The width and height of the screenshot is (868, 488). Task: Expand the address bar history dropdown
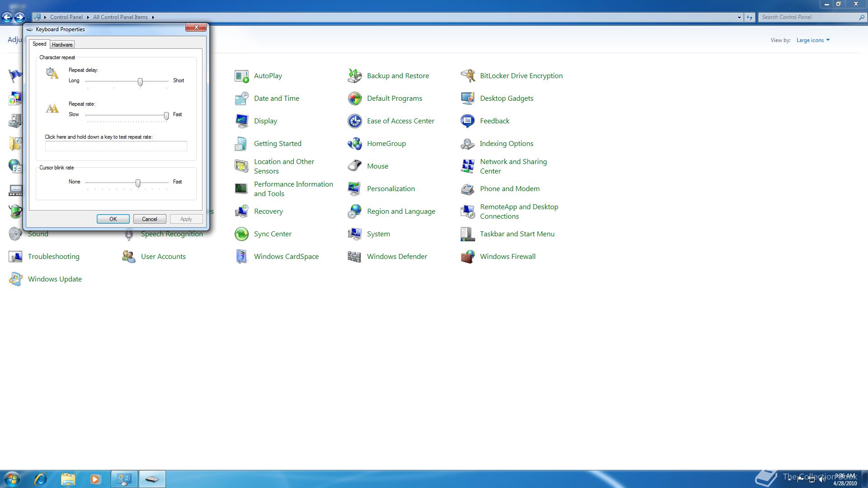pyautogui.click(x=739, y=17)
